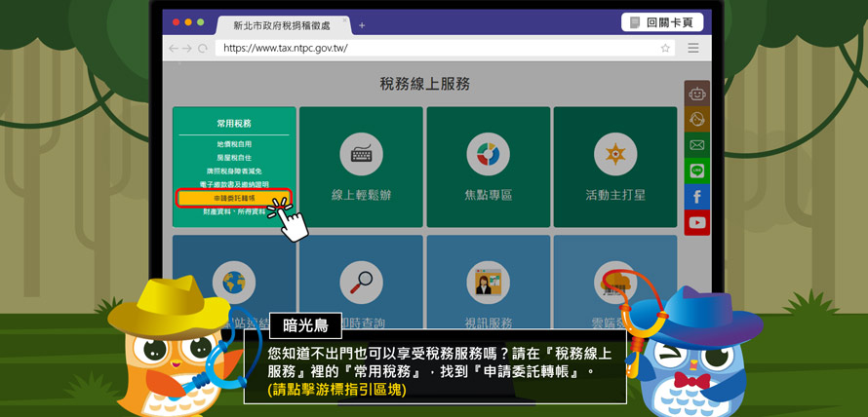Go back with the browser back arrow
868x417 pixels.
click(174, 49)
